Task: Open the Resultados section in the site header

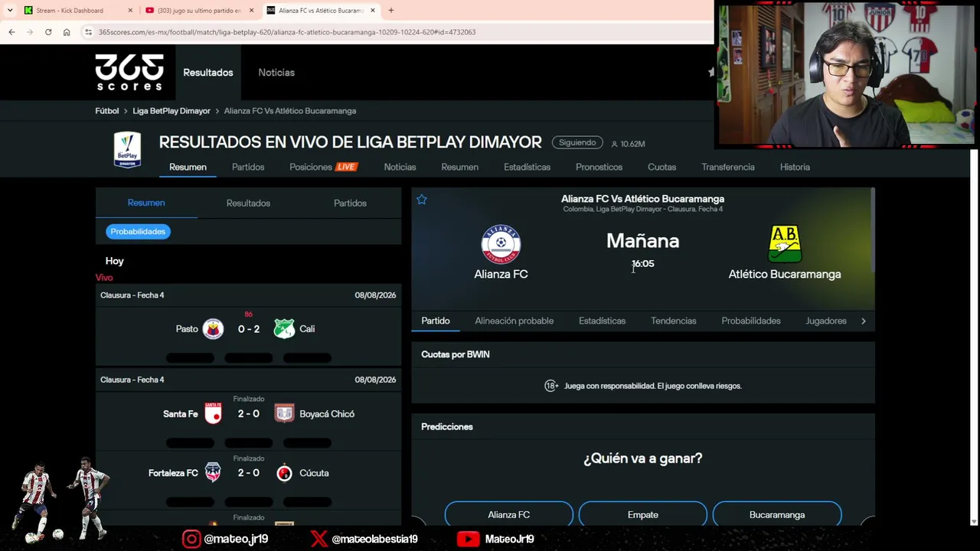Action: pos(208,73)
